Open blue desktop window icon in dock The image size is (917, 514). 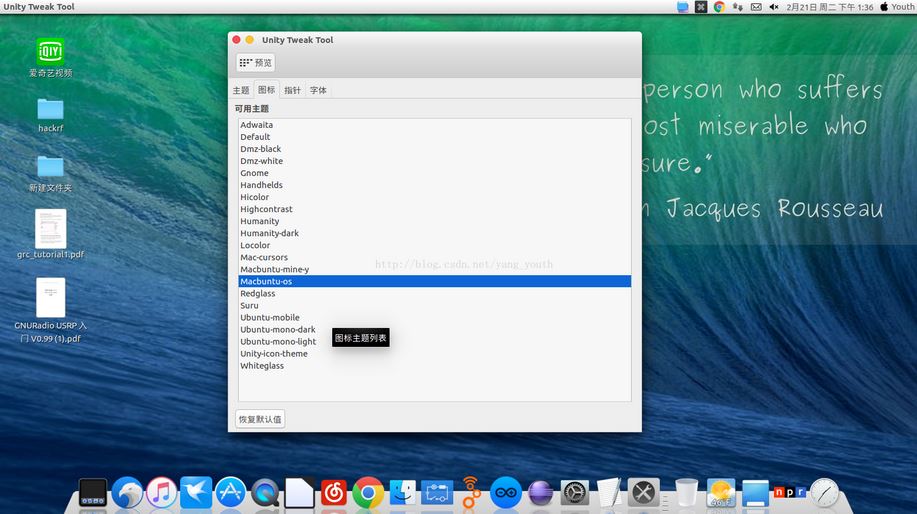pos(755,494)
